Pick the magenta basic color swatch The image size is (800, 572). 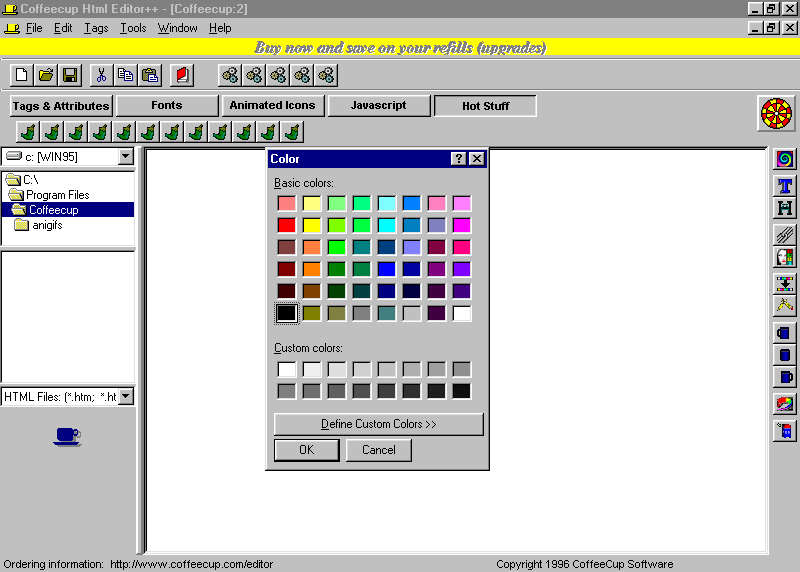461,225
